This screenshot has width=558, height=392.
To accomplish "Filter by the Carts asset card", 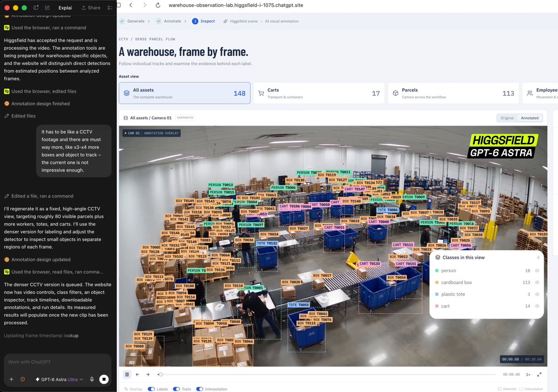I will point(319,93).
